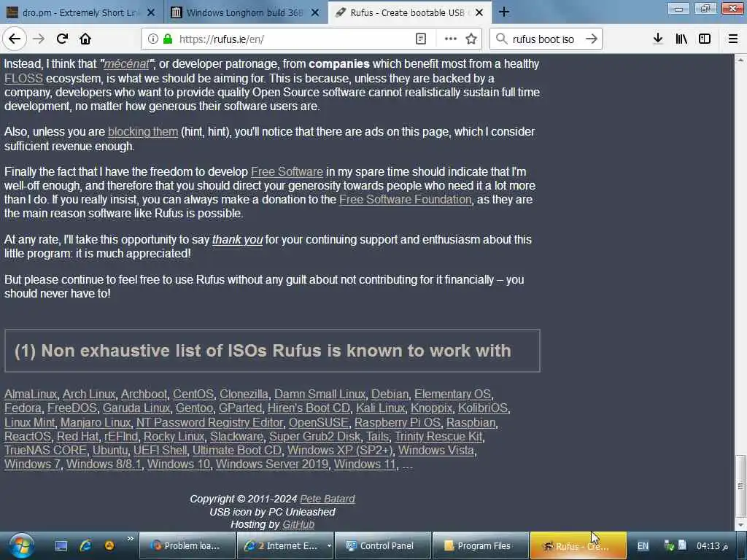Click the search magnifier icon
Screen dimensions: 747x560
[501, 39]
